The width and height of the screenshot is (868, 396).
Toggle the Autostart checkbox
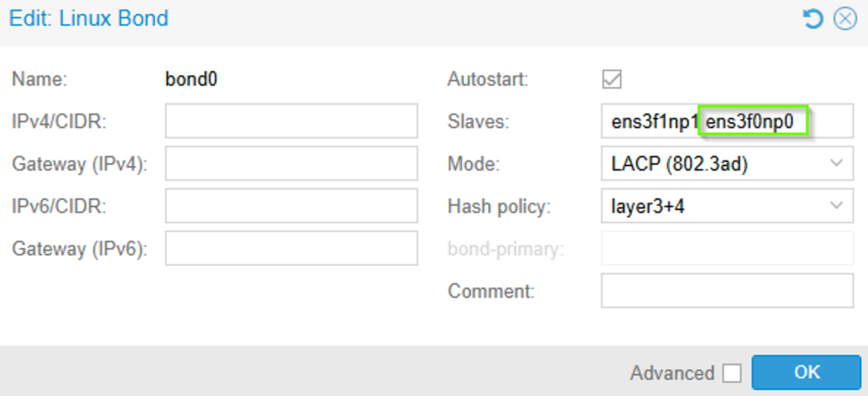[612, 80]
